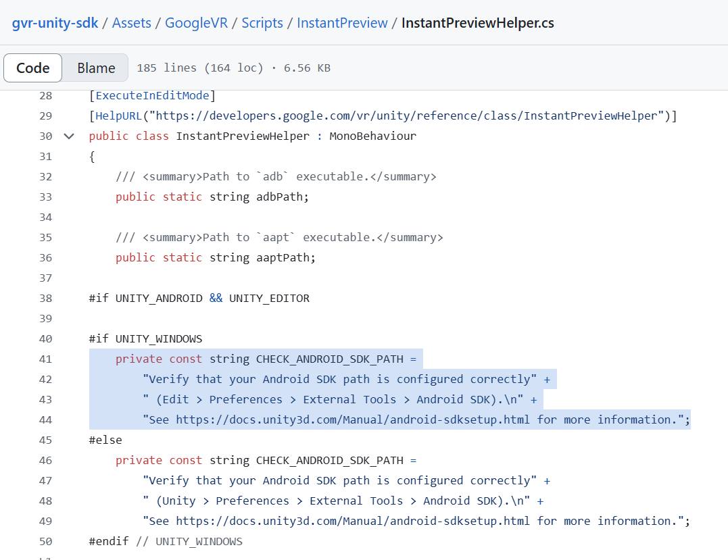Image resolution: width=728 pixels, height=560 pixels.
Task: Click the InstantPreviewHelper.cs file name heading
Action: coord(478,23)
